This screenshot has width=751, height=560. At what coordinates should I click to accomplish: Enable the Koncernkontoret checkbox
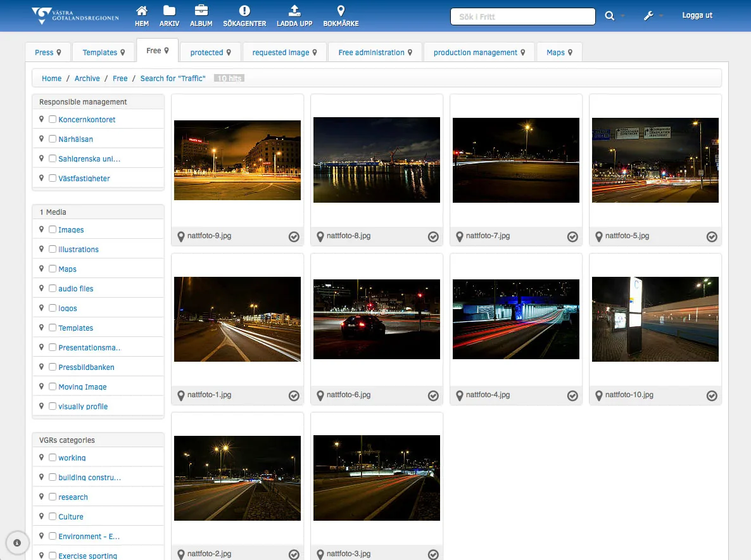point(53,119)
